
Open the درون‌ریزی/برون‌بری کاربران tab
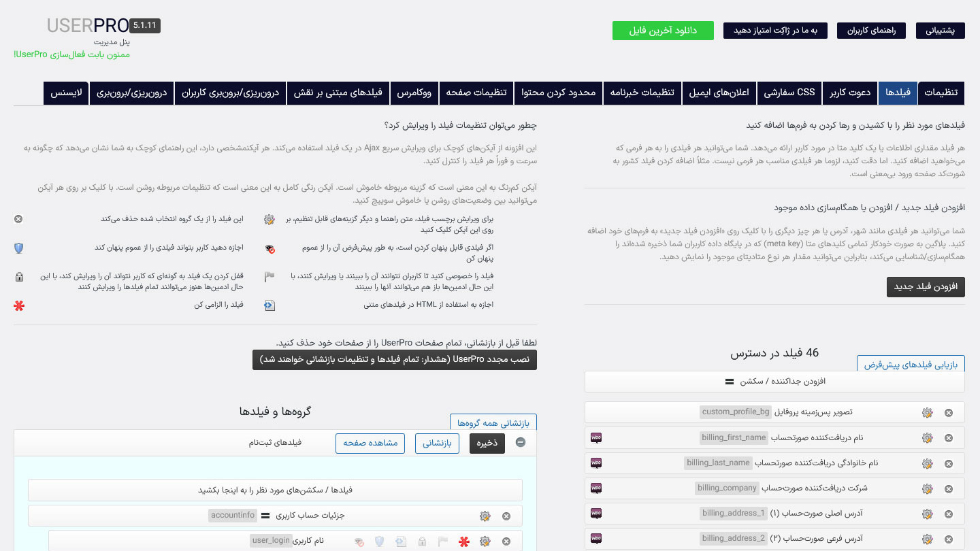click(231, 93)
